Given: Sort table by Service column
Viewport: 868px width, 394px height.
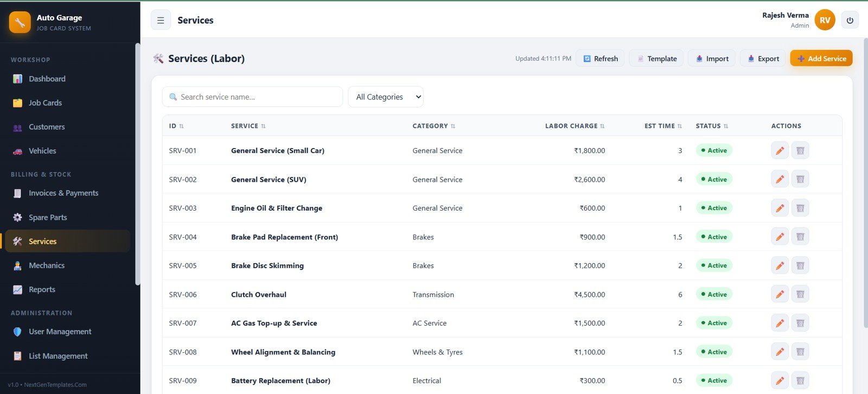Looking at the screenshot, I should coord(263,126).
